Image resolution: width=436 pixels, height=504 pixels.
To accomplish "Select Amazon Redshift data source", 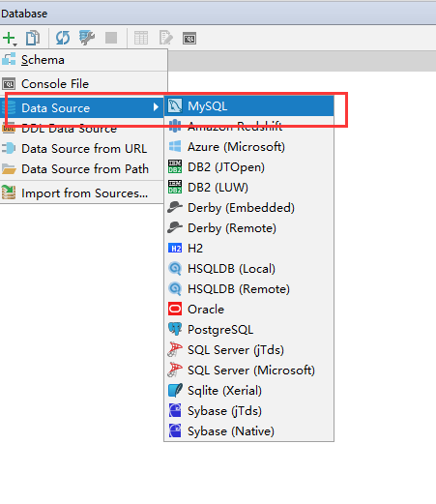I will tap(248, 127).
